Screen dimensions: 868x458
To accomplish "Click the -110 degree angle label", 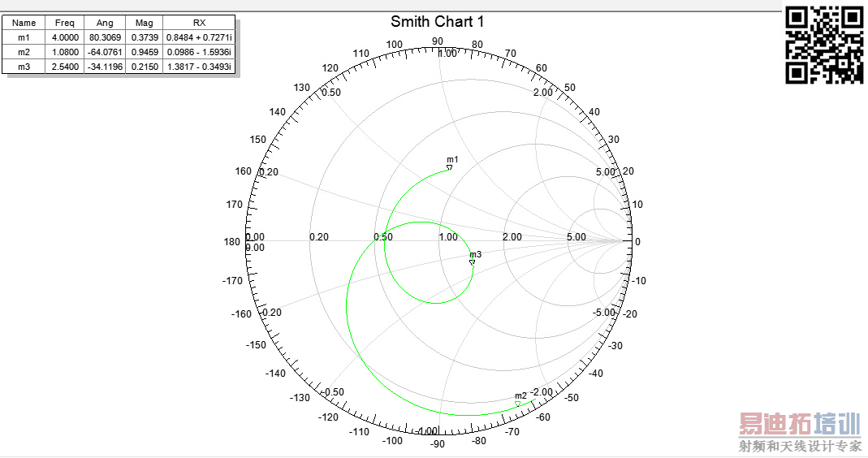I will (x=359, y=432).
